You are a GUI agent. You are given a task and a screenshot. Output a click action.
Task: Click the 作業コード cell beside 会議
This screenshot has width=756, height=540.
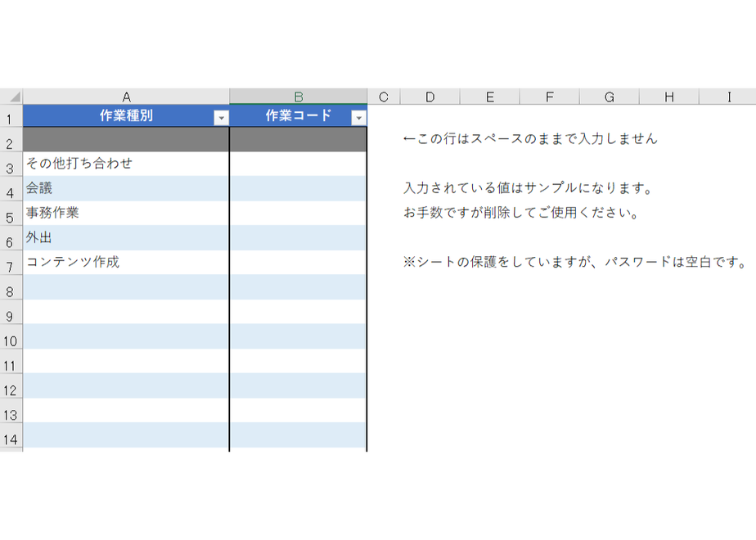tap(299, 188)
